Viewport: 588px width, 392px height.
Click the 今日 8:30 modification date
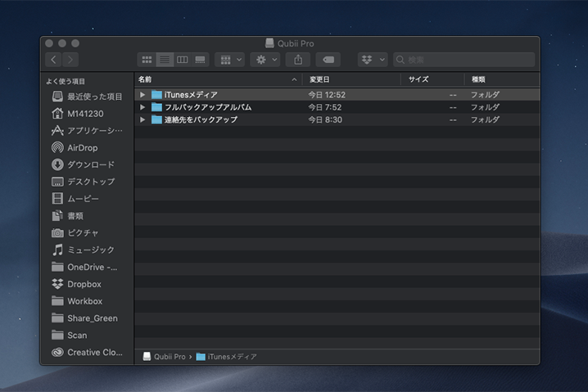point(325,119)
